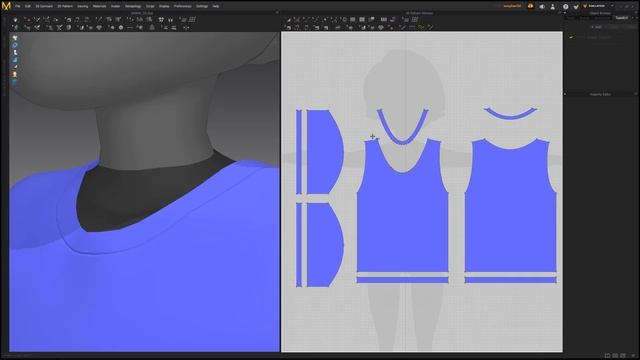
Task: Click the Simulate arrow icon in 3D toolbar
Action: [16, 20]
